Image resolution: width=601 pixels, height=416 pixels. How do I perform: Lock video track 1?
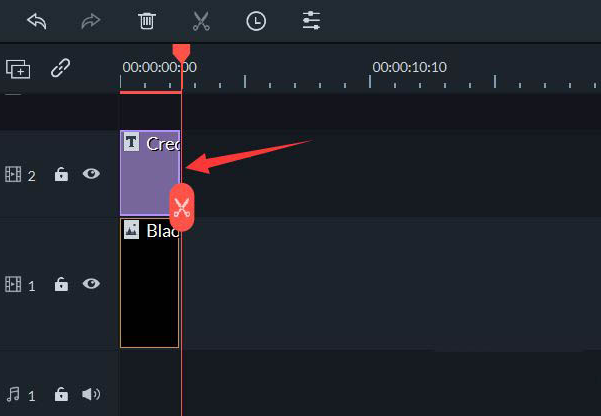pos(61,284)
